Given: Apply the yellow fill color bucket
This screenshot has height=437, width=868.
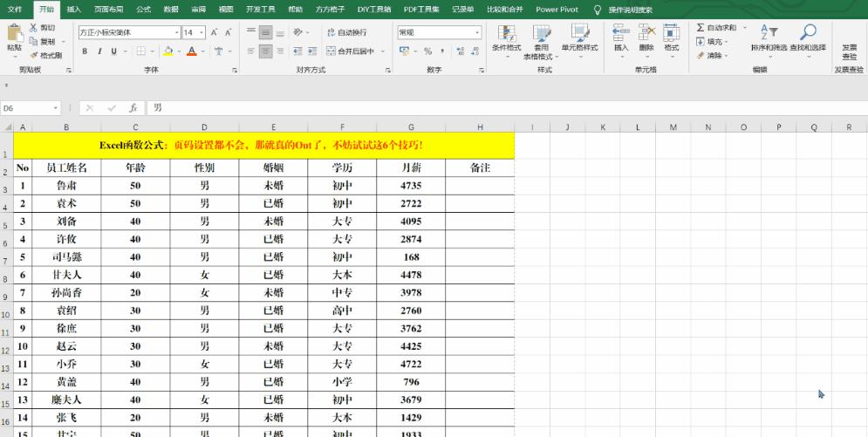Looking at the screenshot, I should coord(167,51).
